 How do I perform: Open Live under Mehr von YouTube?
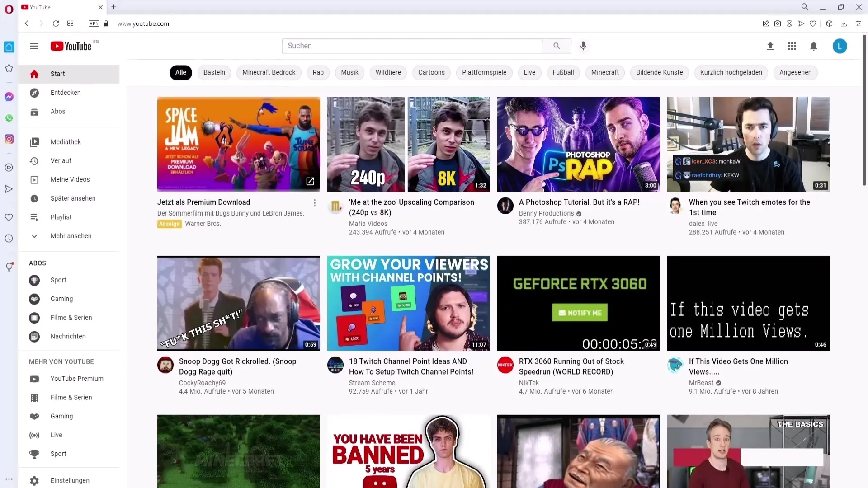pyautogui.click(x=69, y=435)
